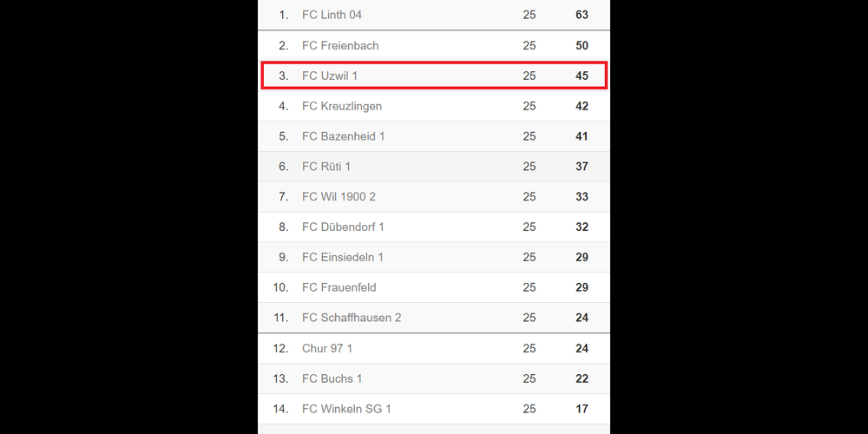The image size is (868, 434).
Task: Click FC Dübendorf 1 in the standings
Action: [x=343, y=227]
